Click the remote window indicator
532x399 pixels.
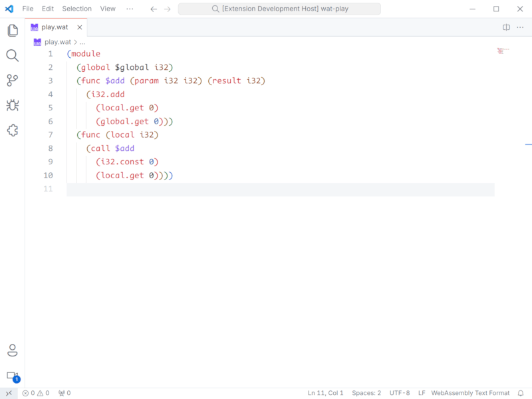[9, 393]
